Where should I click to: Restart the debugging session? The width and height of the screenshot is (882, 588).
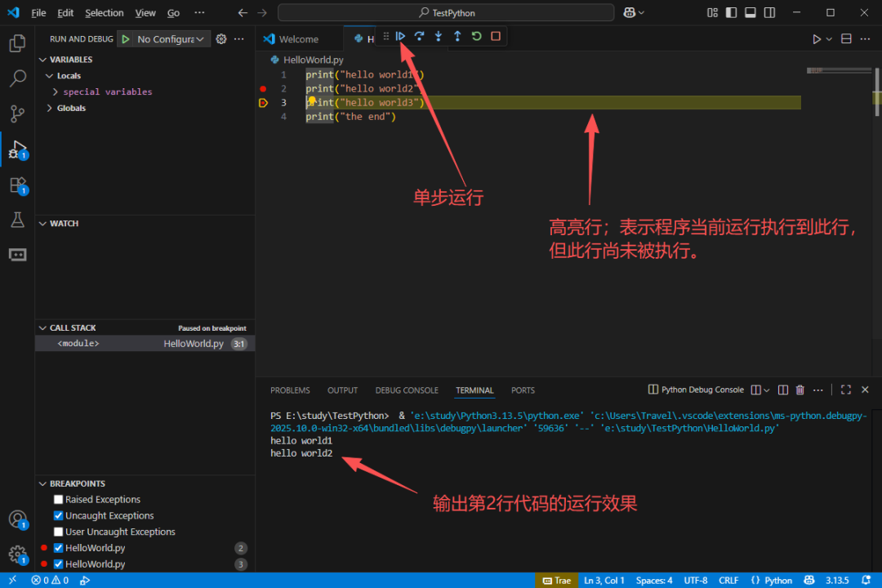(x=477, y=36)
